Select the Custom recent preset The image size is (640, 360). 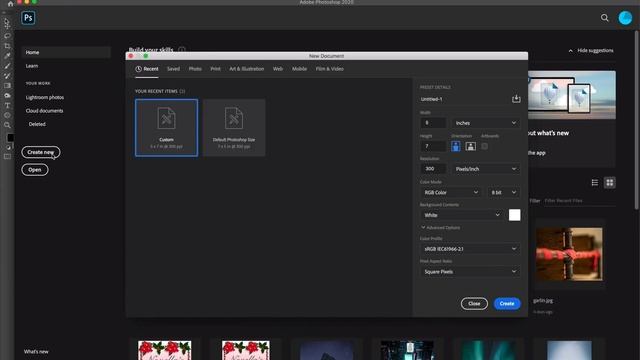tap(167, 128)
